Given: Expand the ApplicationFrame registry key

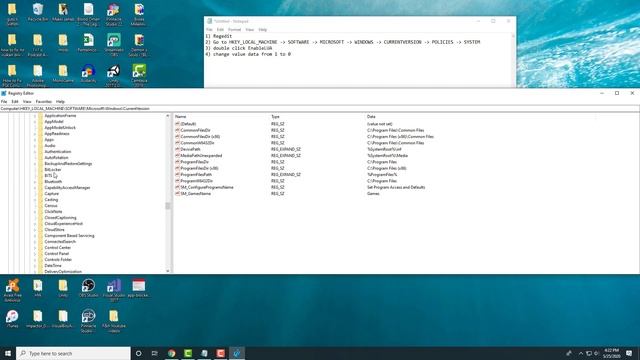Looking at the screenshot, I should [x=35, y=116].
